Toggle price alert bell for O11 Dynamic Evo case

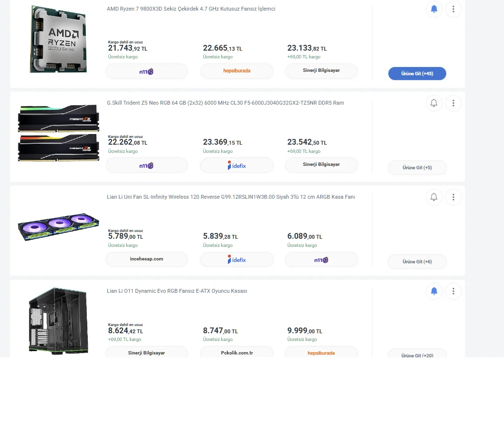[x=434, y=291]
